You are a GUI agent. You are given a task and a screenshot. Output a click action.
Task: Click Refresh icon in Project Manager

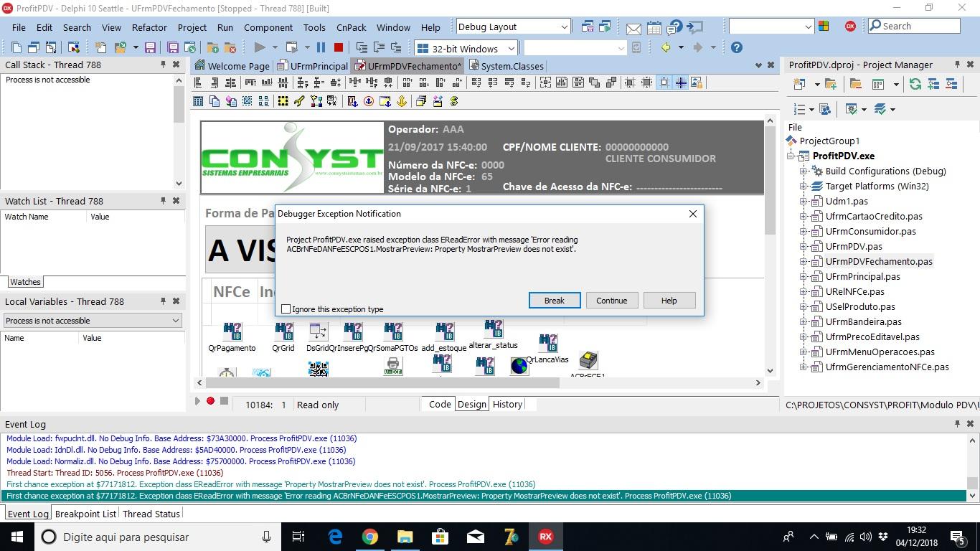[915, 84]
